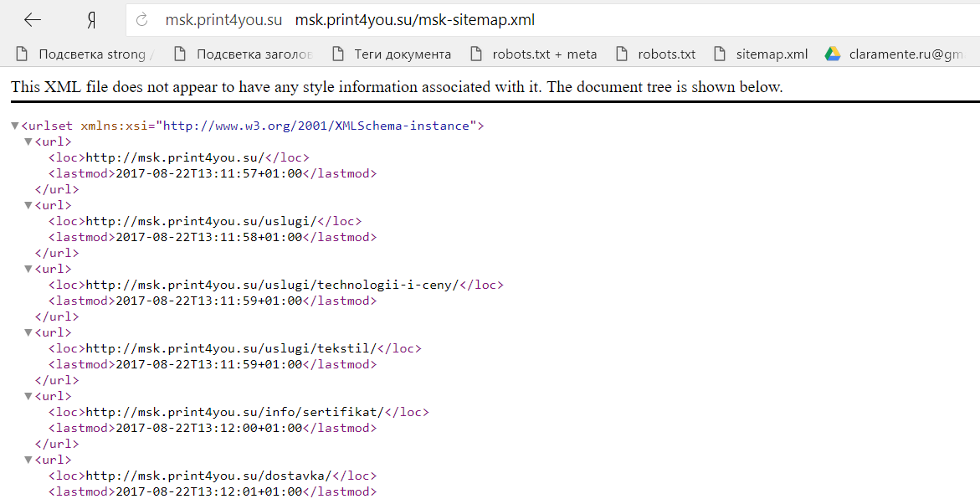
Task: Open the 'robots.txt + meta' bookmark
Action: tap(533, 54)
